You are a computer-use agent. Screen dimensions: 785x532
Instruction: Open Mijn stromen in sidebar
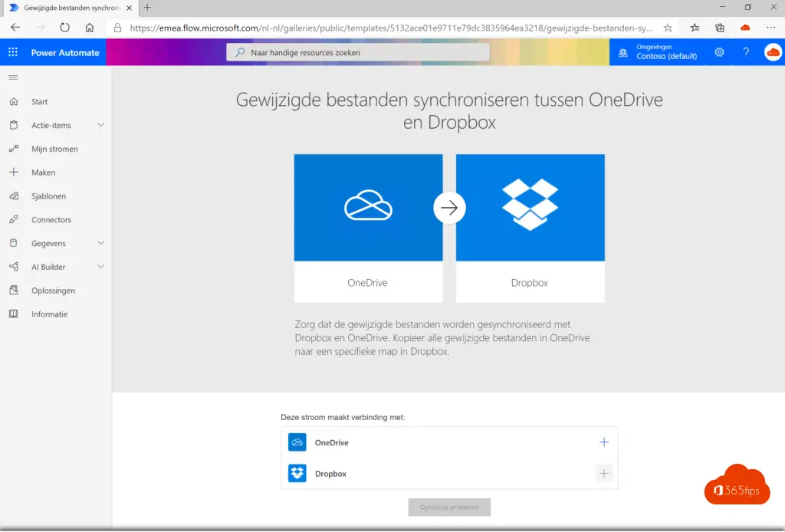54,149
